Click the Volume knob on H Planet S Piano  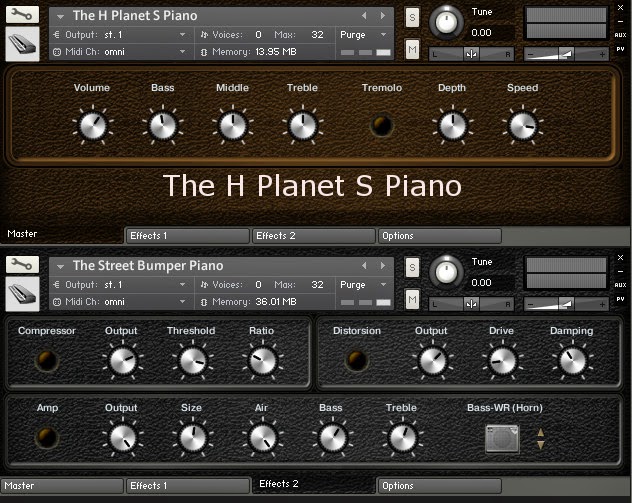(x=93, y=125)
